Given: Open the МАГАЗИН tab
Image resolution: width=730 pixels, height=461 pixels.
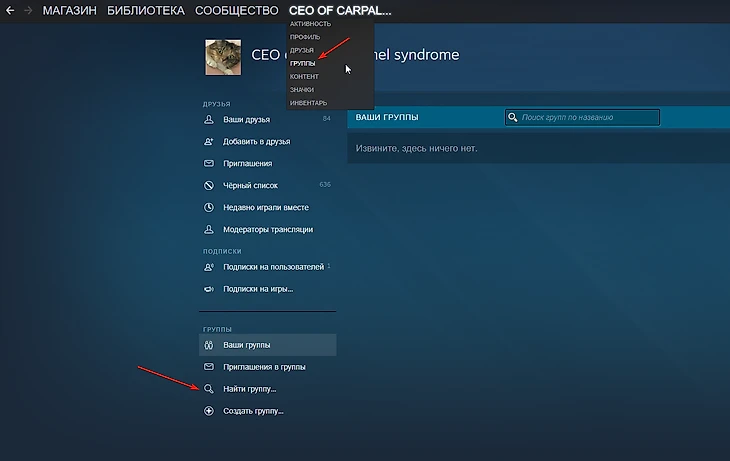Looking at the screenshot, I should [x=70, y=10].
